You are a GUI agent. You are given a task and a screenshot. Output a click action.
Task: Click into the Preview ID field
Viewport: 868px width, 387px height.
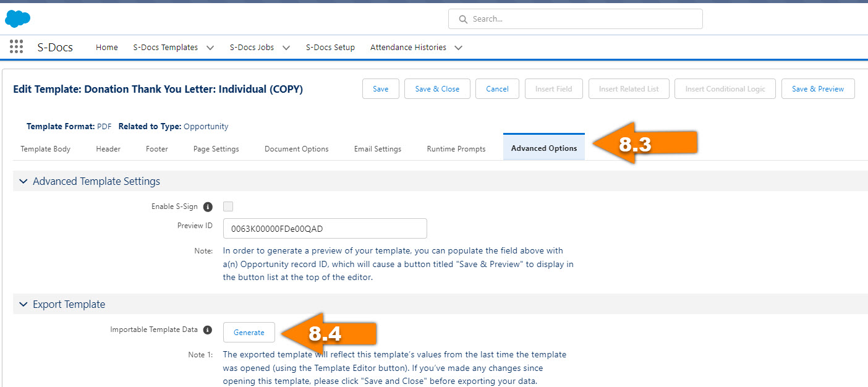coord(325,229)
